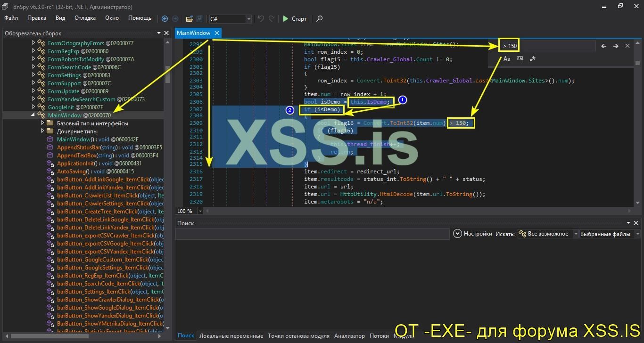Image resolution: width=644 pixels, height=343 pixels.
Task: Click the MainWindow() constructor method icon
Action: click(x=50, y=139)
